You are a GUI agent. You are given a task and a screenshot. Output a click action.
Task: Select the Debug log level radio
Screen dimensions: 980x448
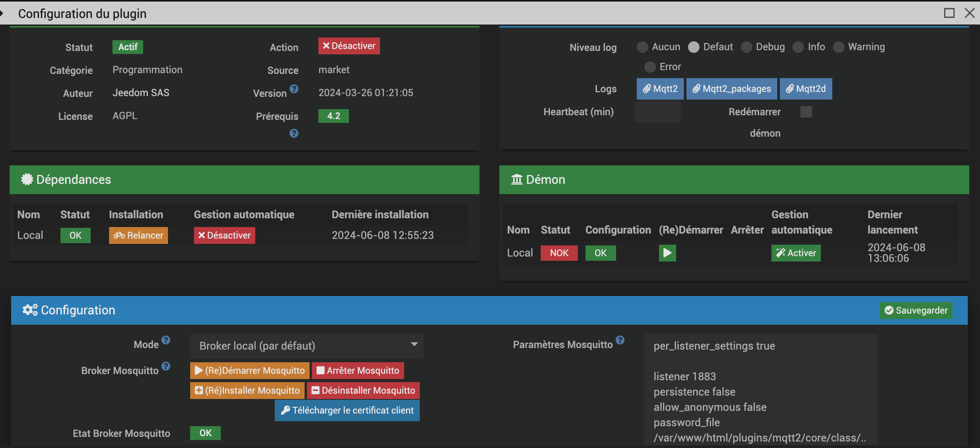[x=746, y=47]
